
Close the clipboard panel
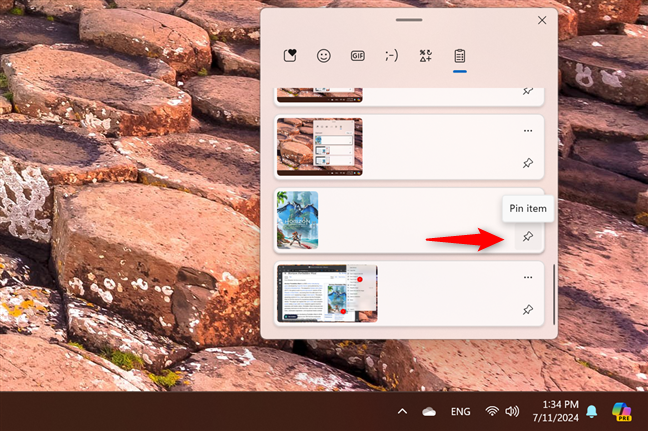[x=542, y=20]
